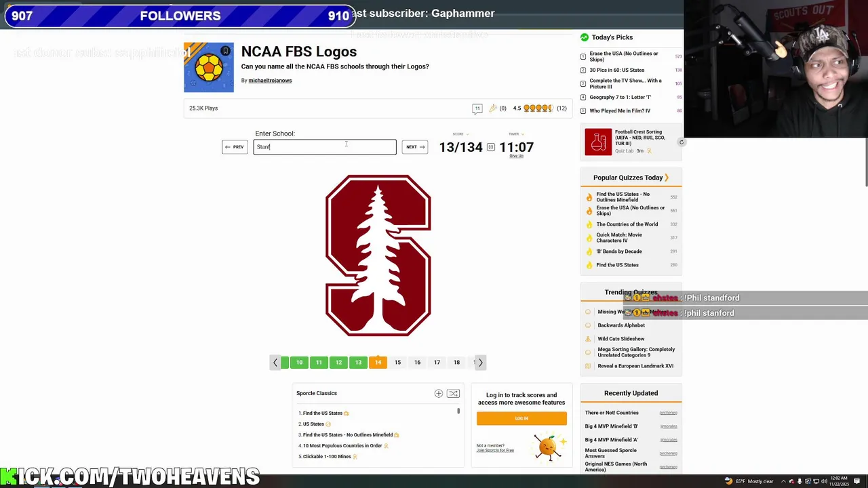Jump to question 17
The image size is (868, 488).
(x=437, y=363)
